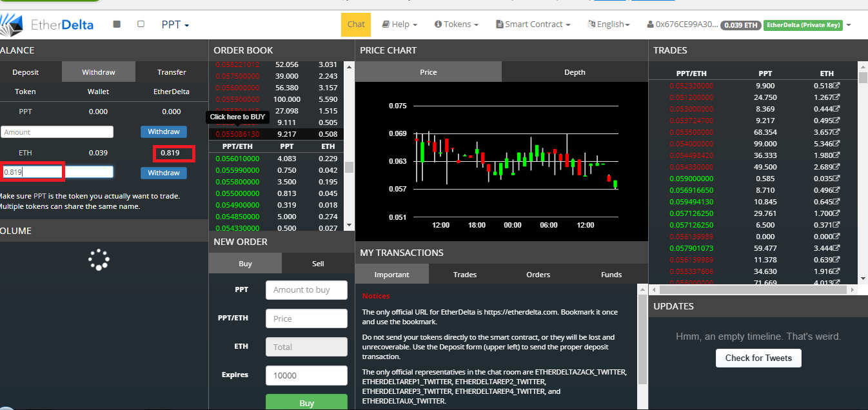
Task: Select the 0.056010000 buy order row
Action: coord(276,159)
